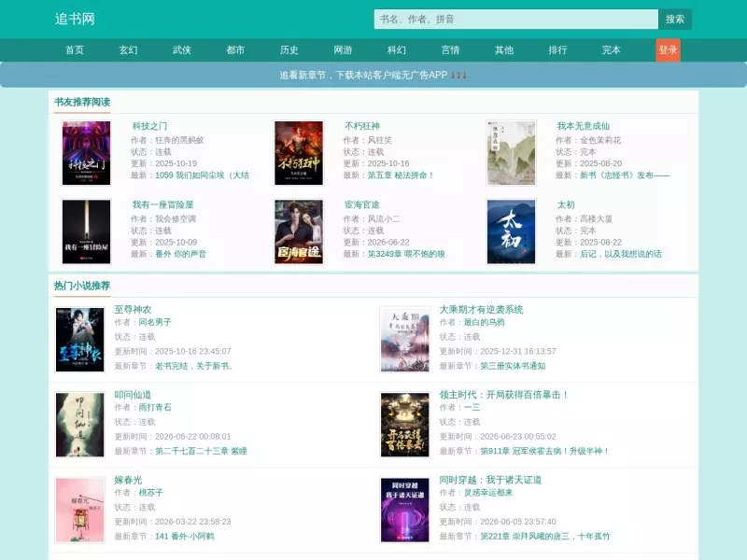This screenshot has width=747, height=560.
Task: Open the 我本无意成仙 book cover
Action: coord(511,153)
